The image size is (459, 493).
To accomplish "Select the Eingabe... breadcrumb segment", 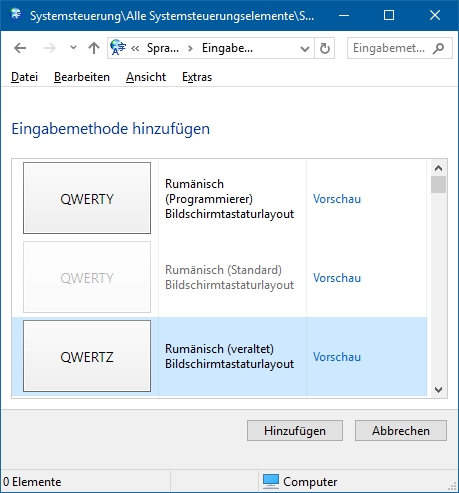I will point(227,48).
